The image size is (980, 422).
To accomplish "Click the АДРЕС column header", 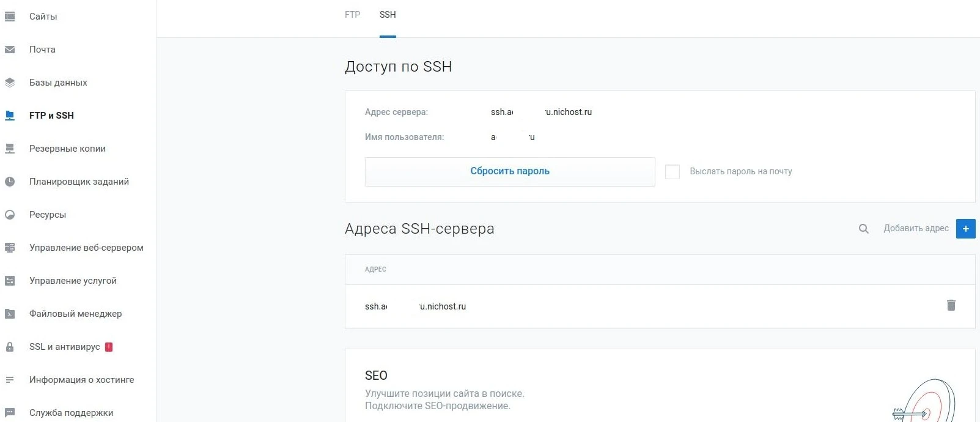I will pos(375,270).
